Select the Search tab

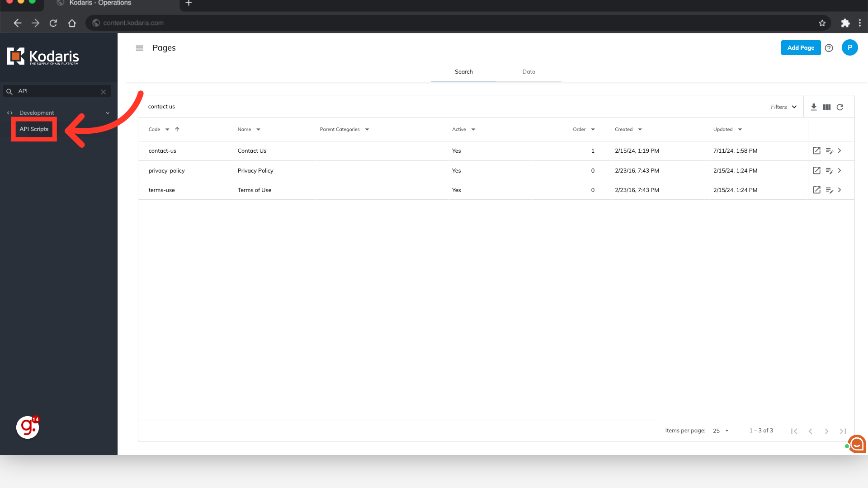(x=463, y=72)
